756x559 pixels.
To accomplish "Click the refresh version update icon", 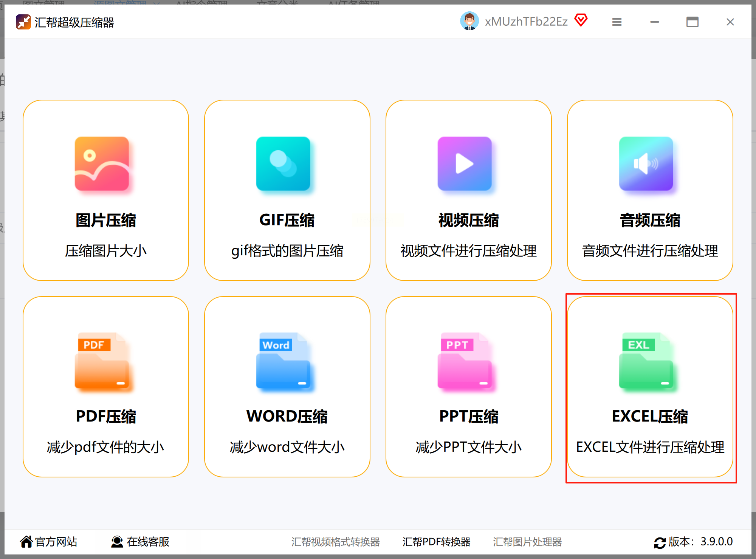I will pyautogui.click(x=660, y=542).
